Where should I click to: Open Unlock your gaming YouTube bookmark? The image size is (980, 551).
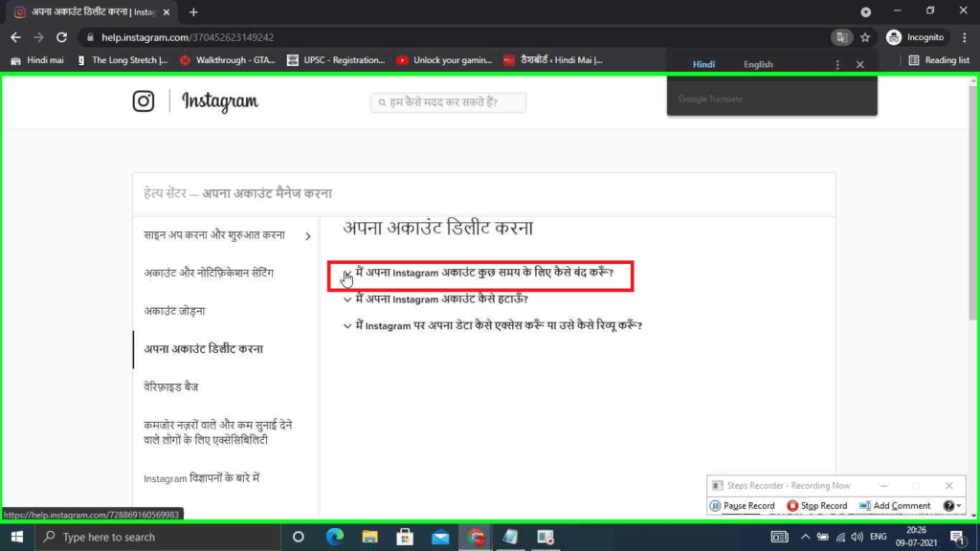click(444, 60)
